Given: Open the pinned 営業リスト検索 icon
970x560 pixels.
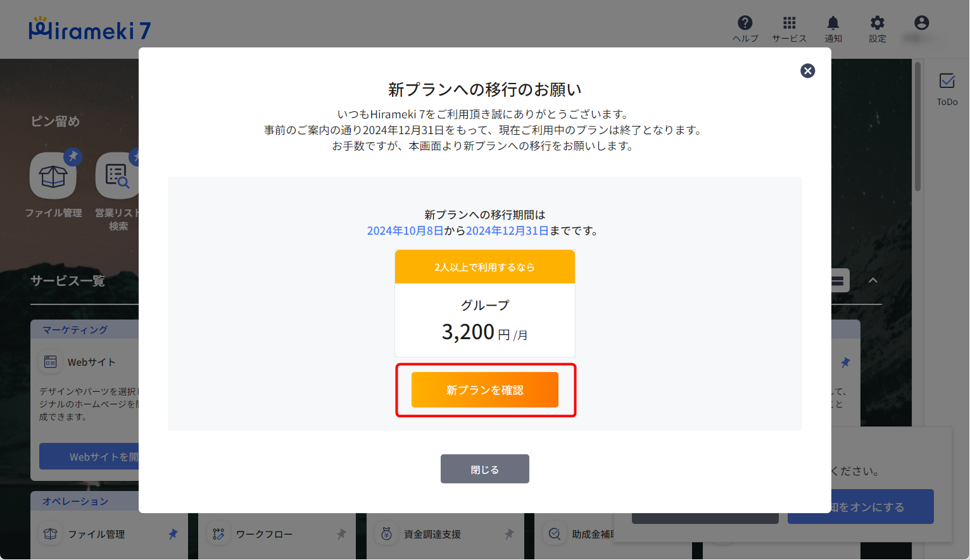Looking at the screenshot, I should tap(118, 176).
